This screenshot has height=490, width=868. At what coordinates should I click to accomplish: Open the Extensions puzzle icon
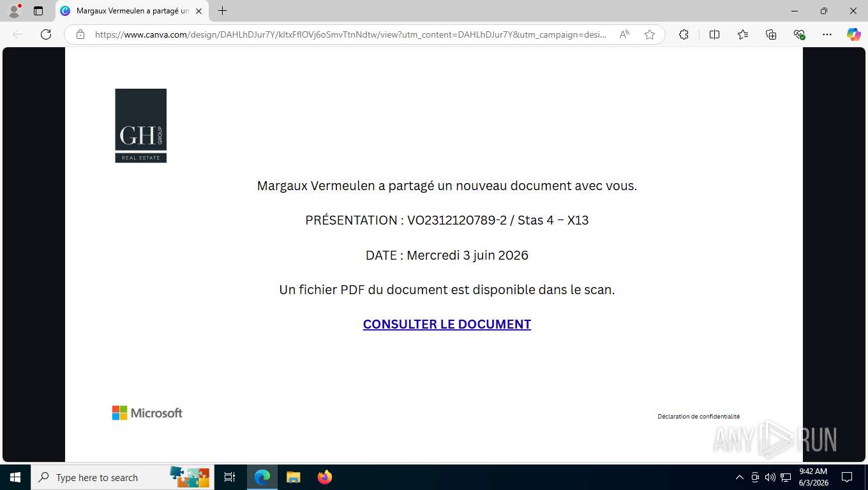(684, 34)
